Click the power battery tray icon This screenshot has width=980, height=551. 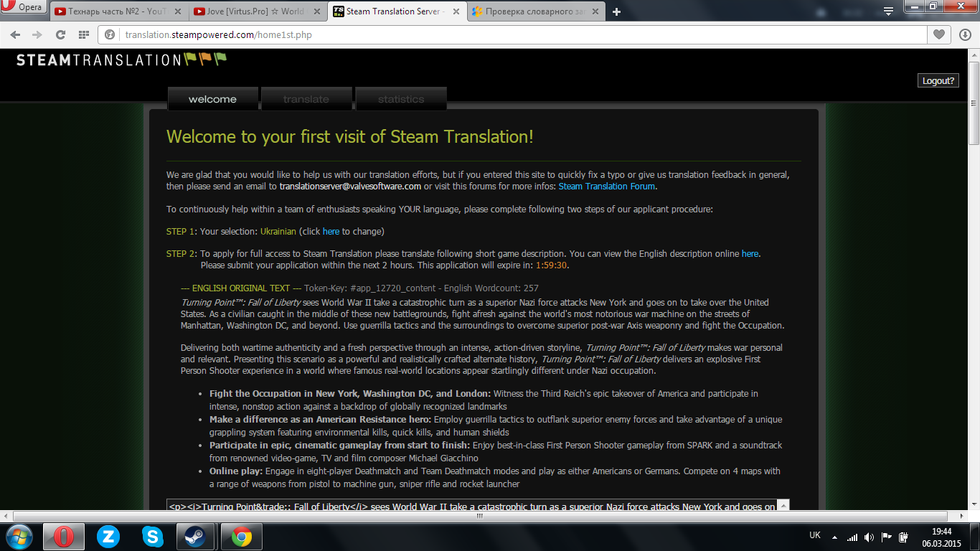(904, 537)
